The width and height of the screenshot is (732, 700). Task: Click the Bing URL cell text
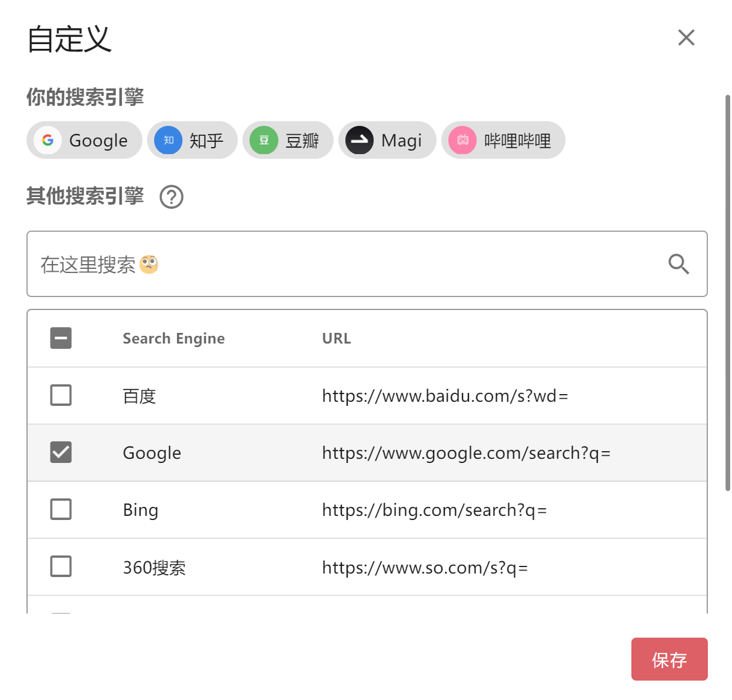point(434,510)
